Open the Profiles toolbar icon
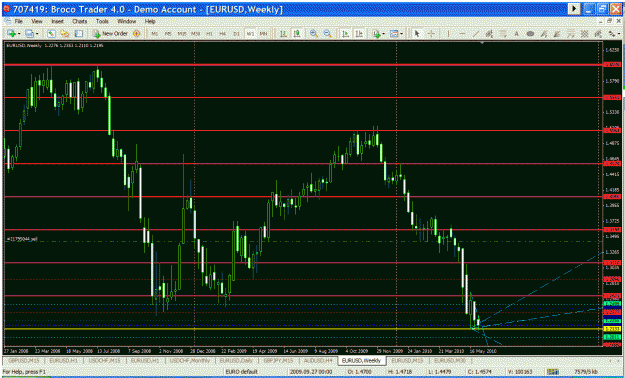 click(x=29, y=34)
